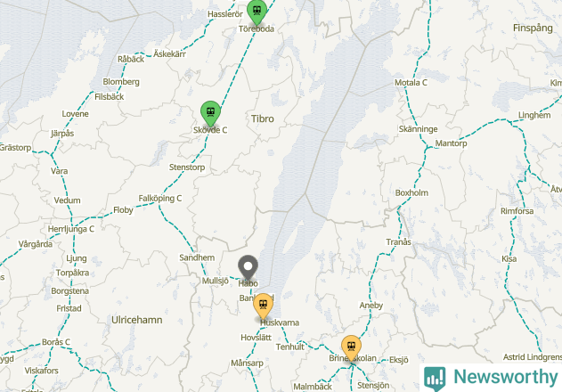The height and width of the screenshot is (392, 562).
Task: Select the Stenstorp station label
Action: coord(187,167)
